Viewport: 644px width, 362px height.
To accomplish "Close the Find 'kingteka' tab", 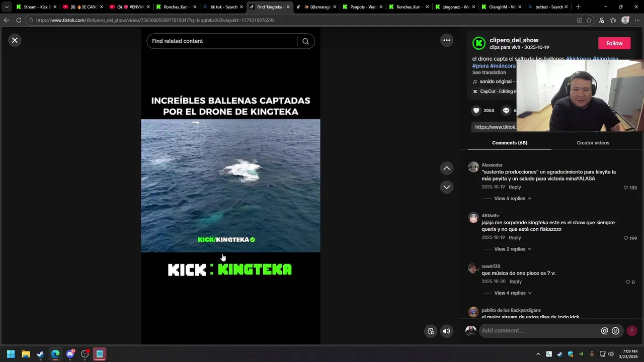I will click(288, 7).
